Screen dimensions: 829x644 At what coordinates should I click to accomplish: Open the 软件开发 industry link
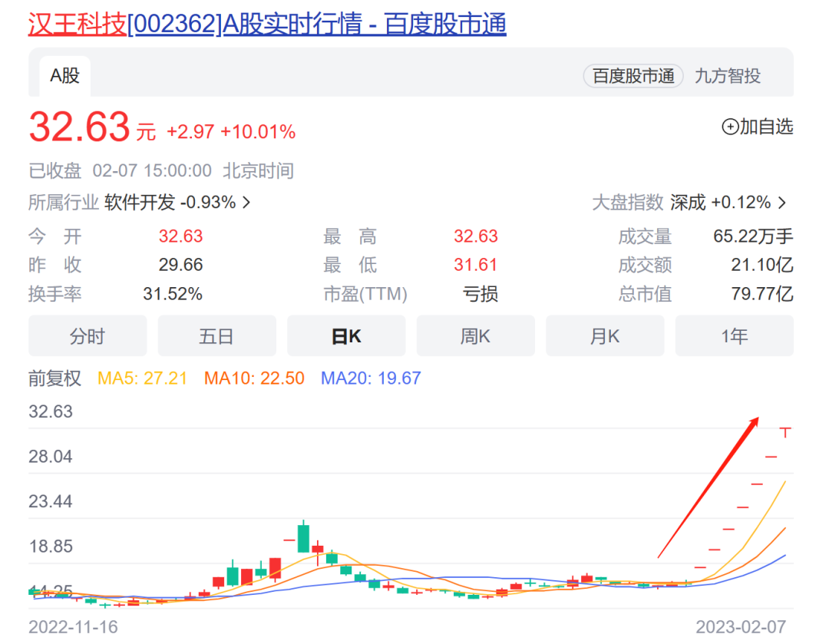click(x=140, y=202)
